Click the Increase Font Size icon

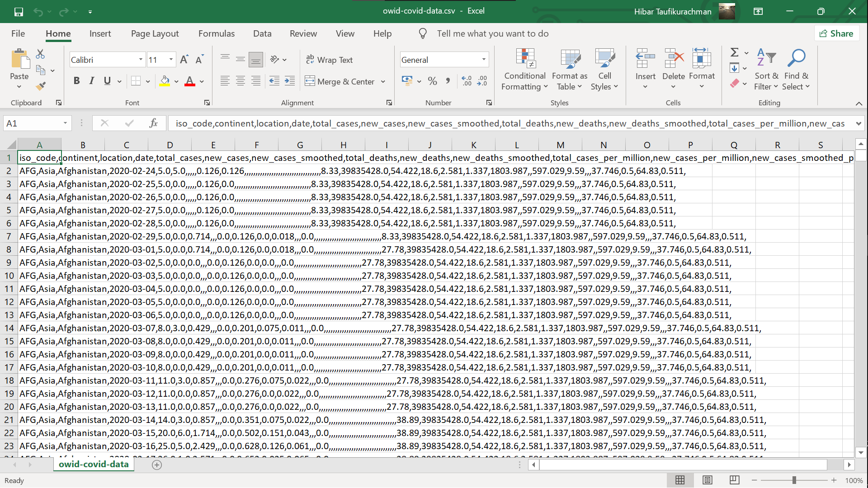[184, 60]
